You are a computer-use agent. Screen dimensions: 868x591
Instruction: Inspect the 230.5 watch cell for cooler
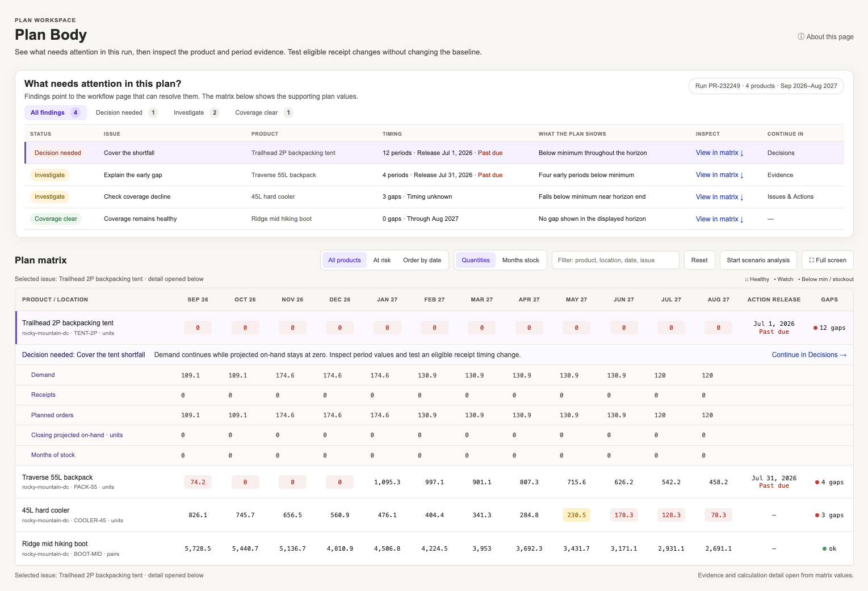pyautogui.click(x=576, y=515)
